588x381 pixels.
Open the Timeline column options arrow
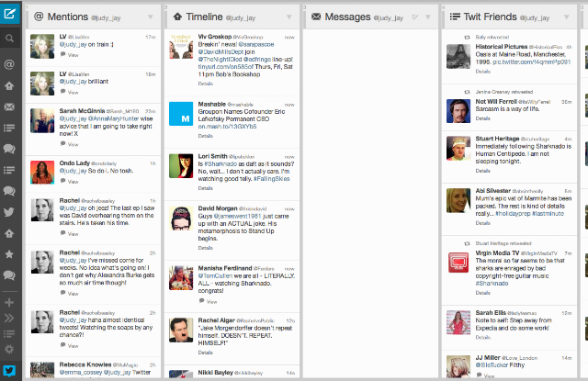click(289, 17)
